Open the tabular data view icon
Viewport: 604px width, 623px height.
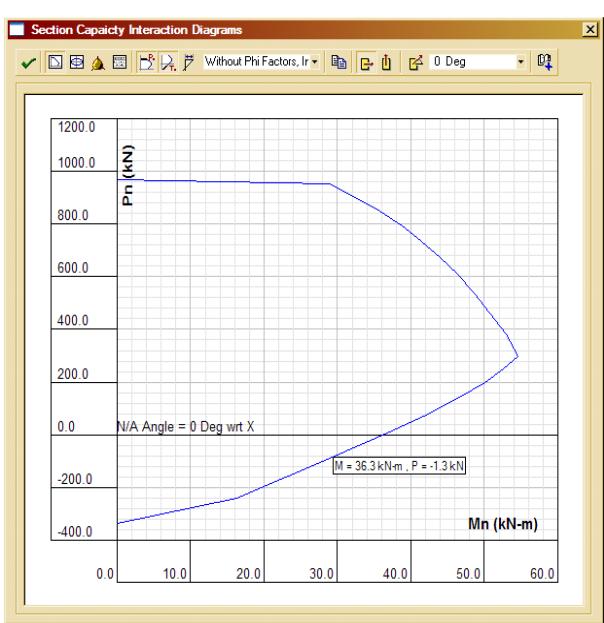[120, 62]
